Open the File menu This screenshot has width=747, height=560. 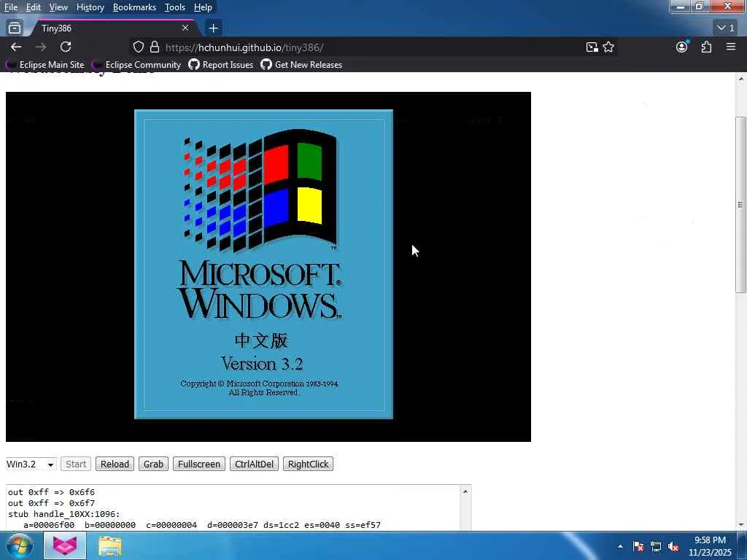point(11,7)
